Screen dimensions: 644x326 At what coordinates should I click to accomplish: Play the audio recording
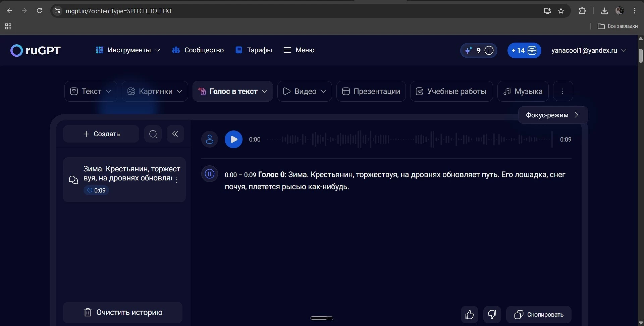[x=233, y=140]
